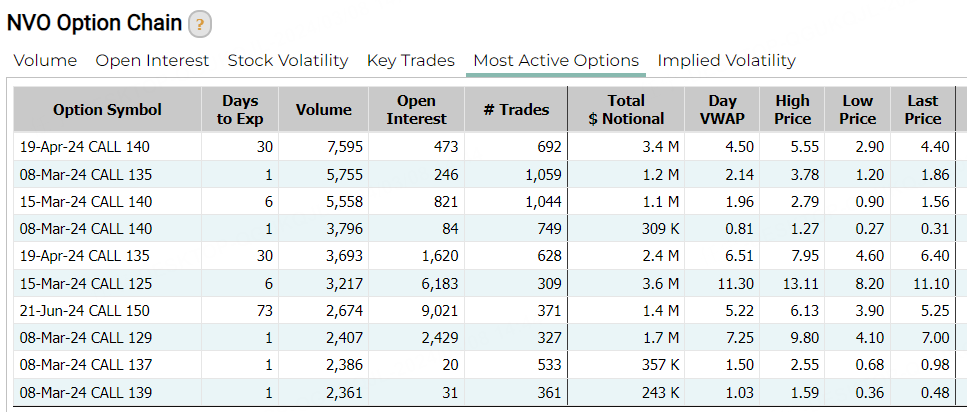Click volume value 5,755
The width and height of the screenshot is (967, 412).
345,175
